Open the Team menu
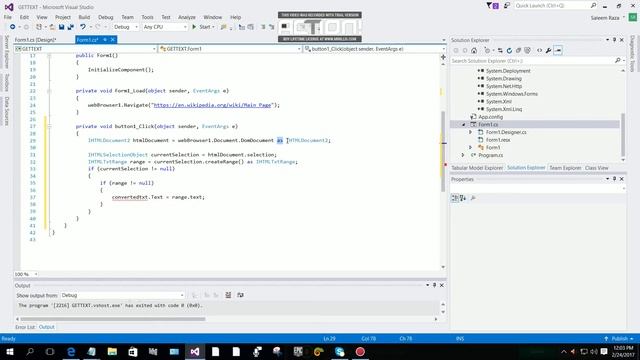 pos(127,17)
